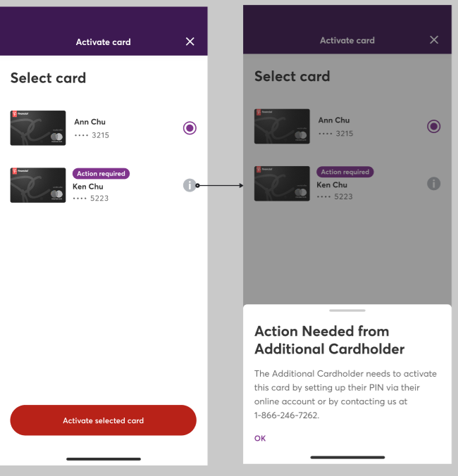Tap Ken Chu's dimmed card image
The height and width of the screenshot is (476, 458).
[x=282, y=184]
